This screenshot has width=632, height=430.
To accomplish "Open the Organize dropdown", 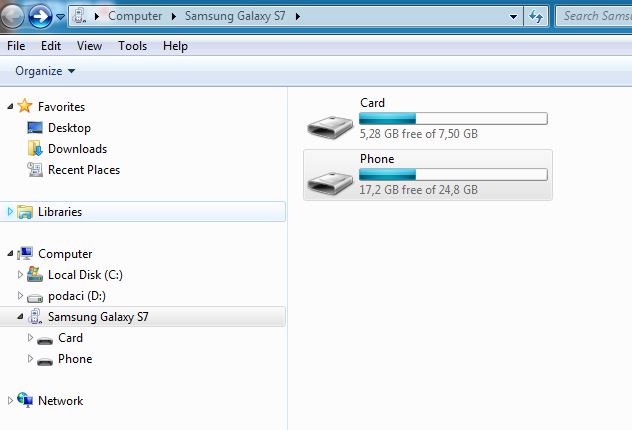I will (x=45, y=71).
